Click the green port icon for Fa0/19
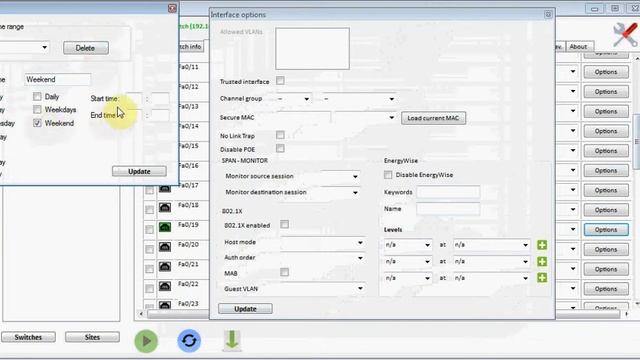 coord(165,227)
